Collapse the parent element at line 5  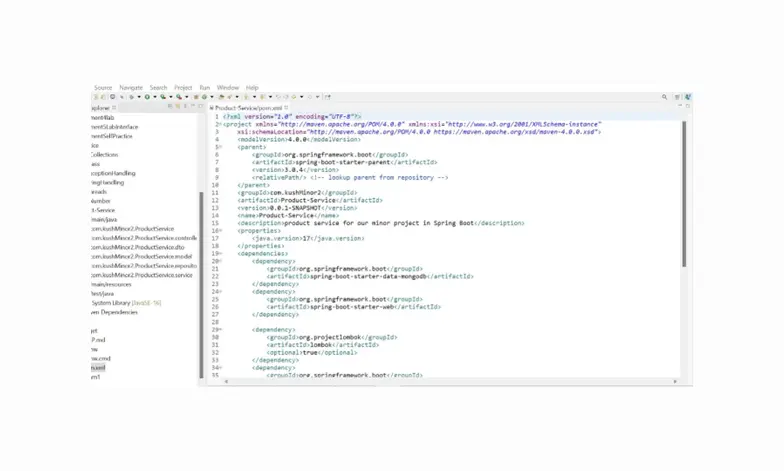pyautogui.click(x=219, y=149)
